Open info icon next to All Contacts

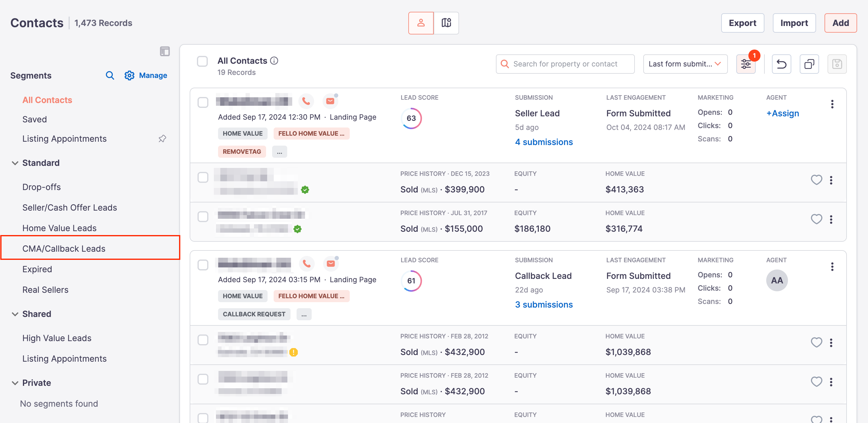pyautogui.click(x=274, y=61)
